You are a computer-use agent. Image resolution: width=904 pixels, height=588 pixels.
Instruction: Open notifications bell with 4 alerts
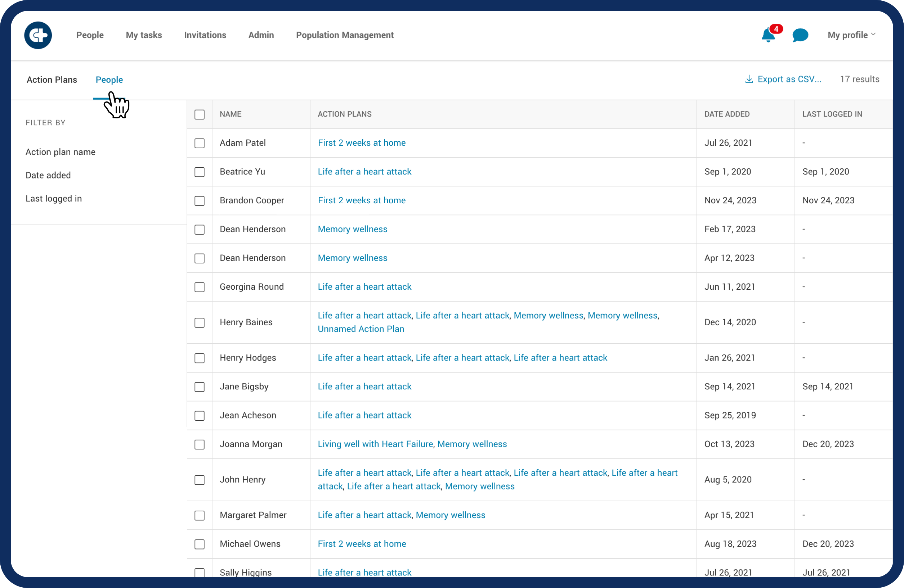point(768,35)
